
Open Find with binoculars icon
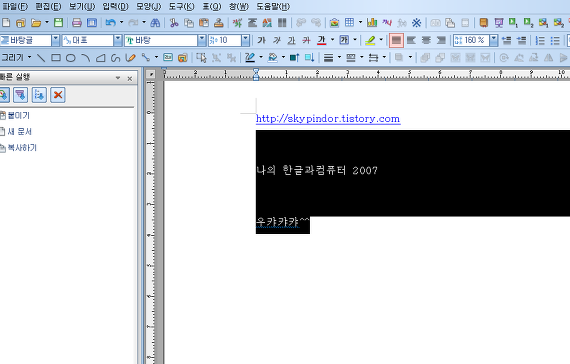coord(155,23)
